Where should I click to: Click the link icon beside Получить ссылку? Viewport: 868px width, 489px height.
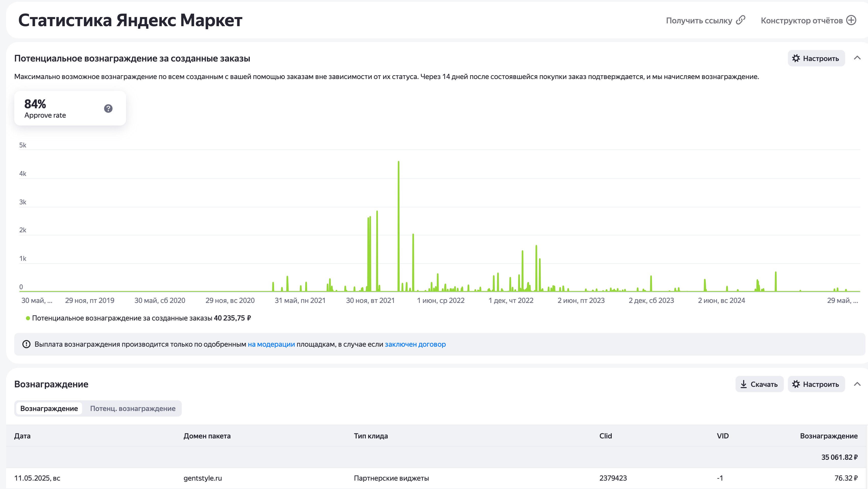point(741,20)
